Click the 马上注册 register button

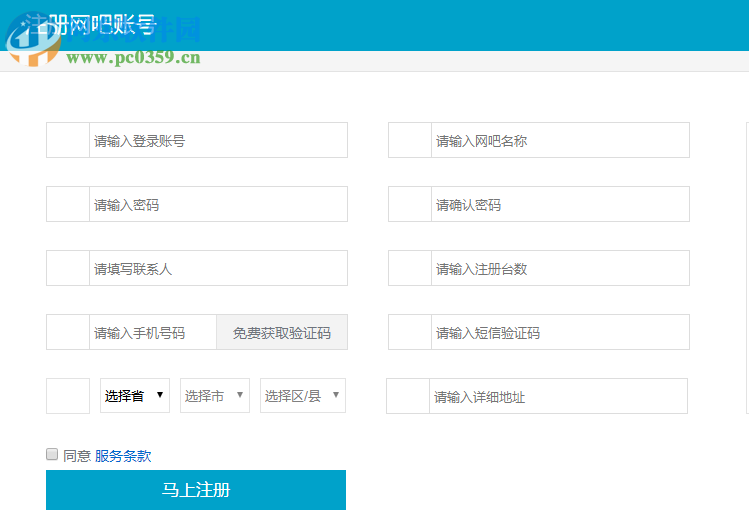click(x=196, y=490)
